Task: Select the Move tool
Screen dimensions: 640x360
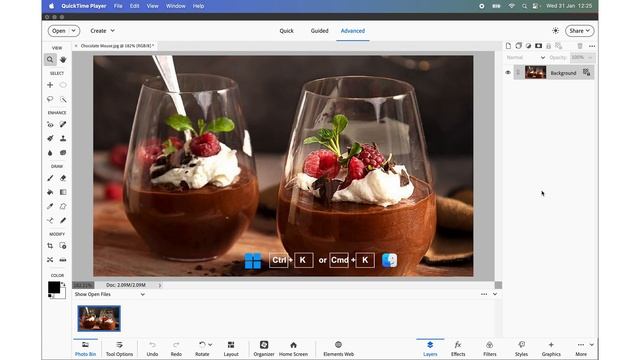Action: (x=50, y=85)
